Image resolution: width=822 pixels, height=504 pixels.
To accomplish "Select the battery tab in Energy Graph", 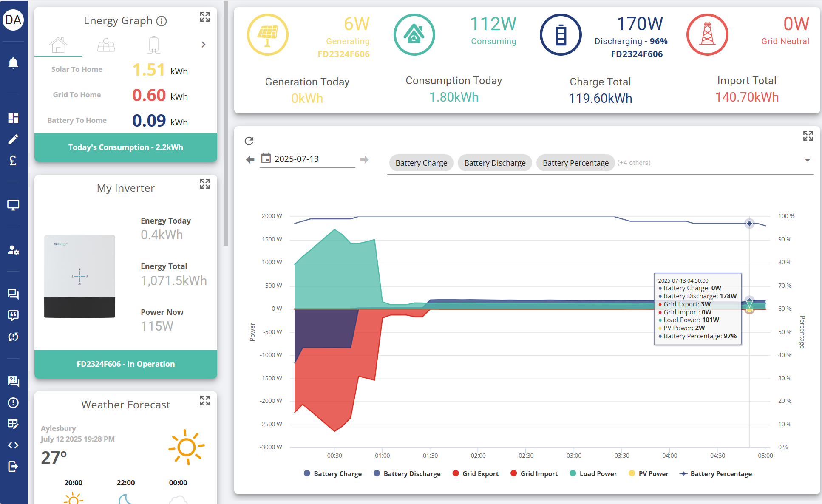I will tap(154, 45).
